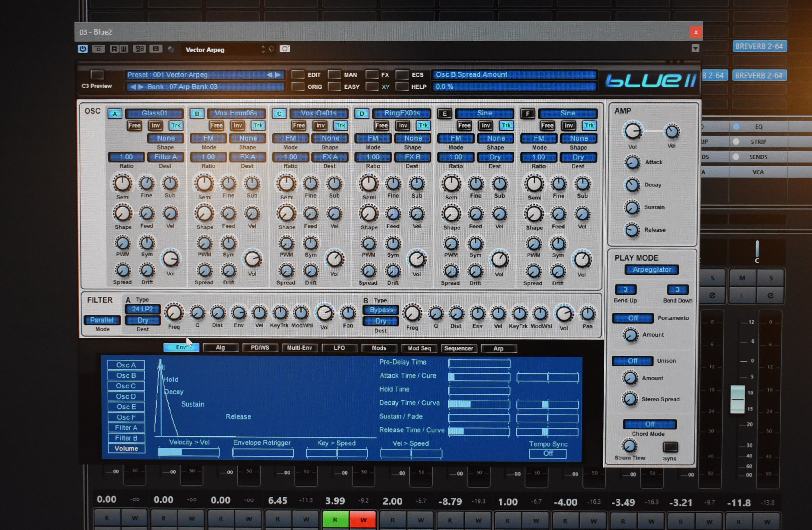Open Filter B Type dropdown Bypass
This screenshot has height=530, width=812.
coord(381,310)
